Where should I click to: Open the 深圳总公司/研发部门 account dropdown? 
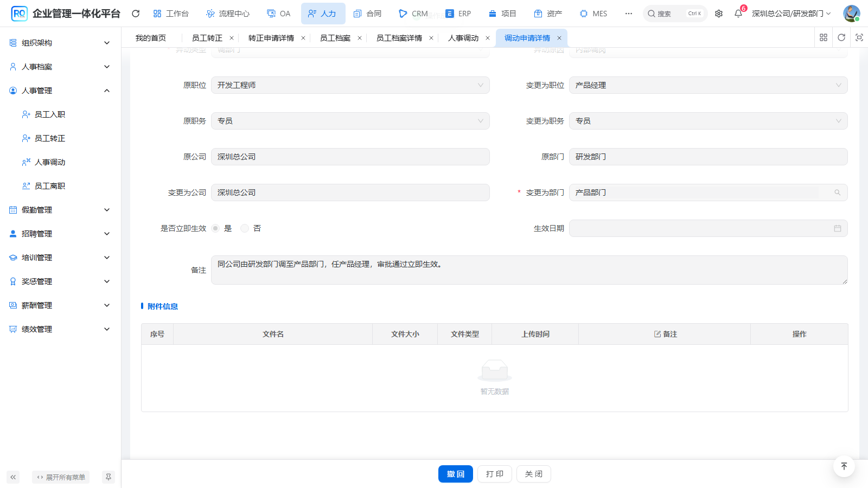pos(791,14)
